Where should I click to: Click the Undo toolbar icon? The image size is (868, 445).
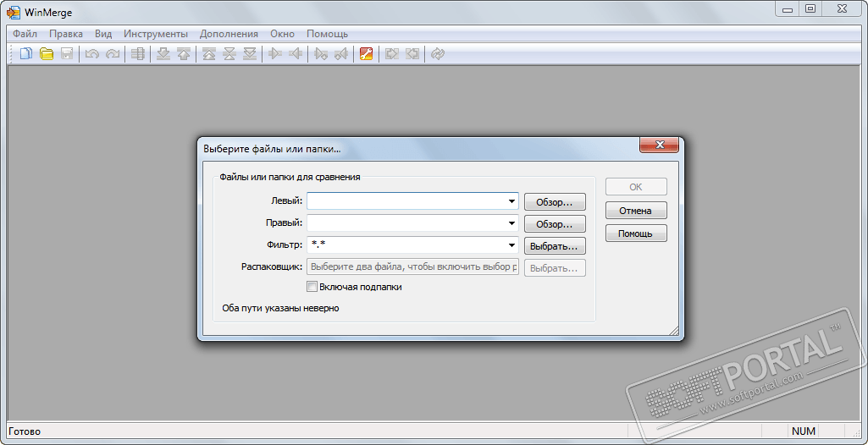[92, 53]
